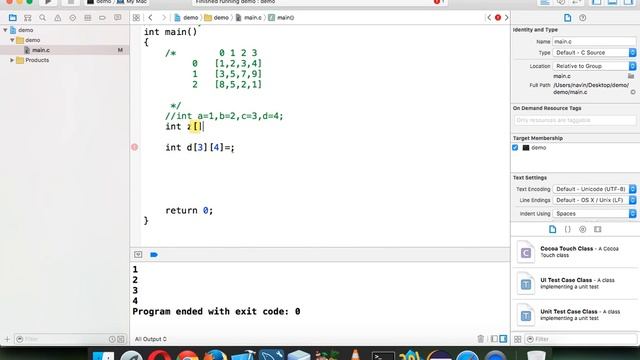Viewport: 640px width, 360px height.
Task: Toggle library grid view icon
Action: click(518, 339)
